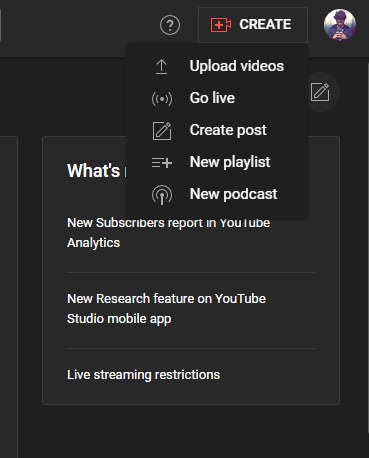Open Live streaming restrictions news item

coord(143,375)
